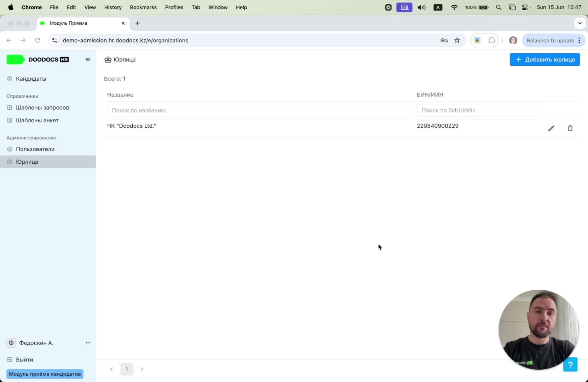
Task: Open the Wi-Fi status icon
Action: point(454,7)
